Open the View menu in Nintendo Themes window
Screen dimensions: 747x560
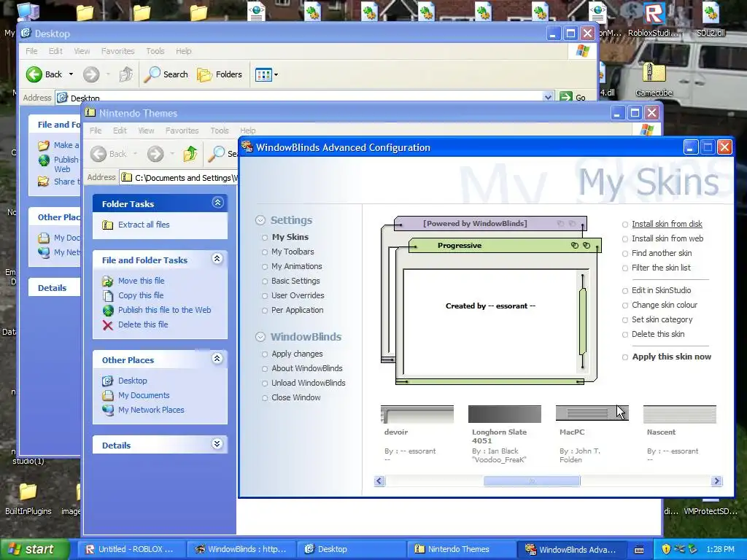pos(146,131)
